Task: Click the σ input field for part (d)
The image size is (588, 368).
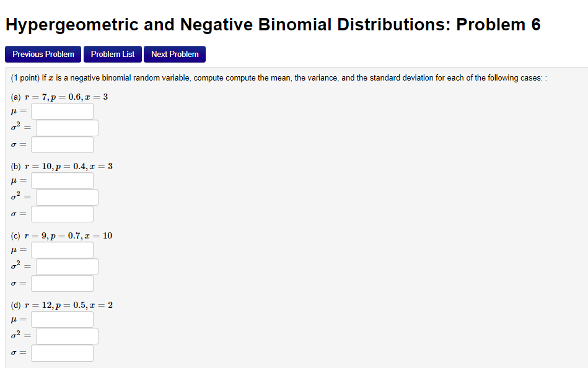Action: point(61,353)
